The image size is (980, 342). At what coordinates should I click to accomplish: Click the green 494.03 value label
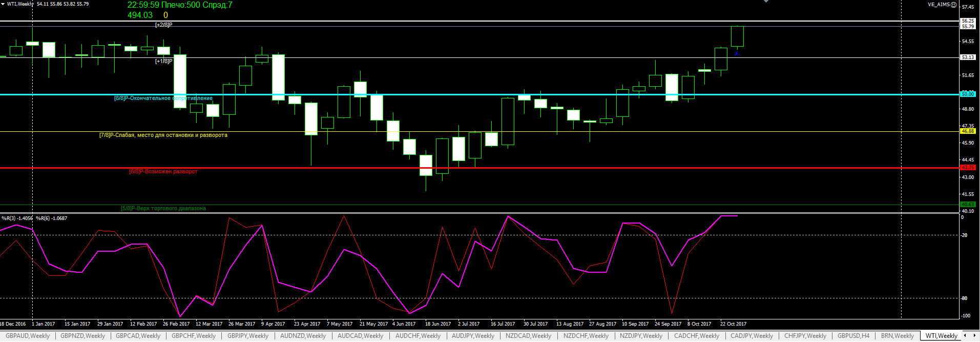140,15
